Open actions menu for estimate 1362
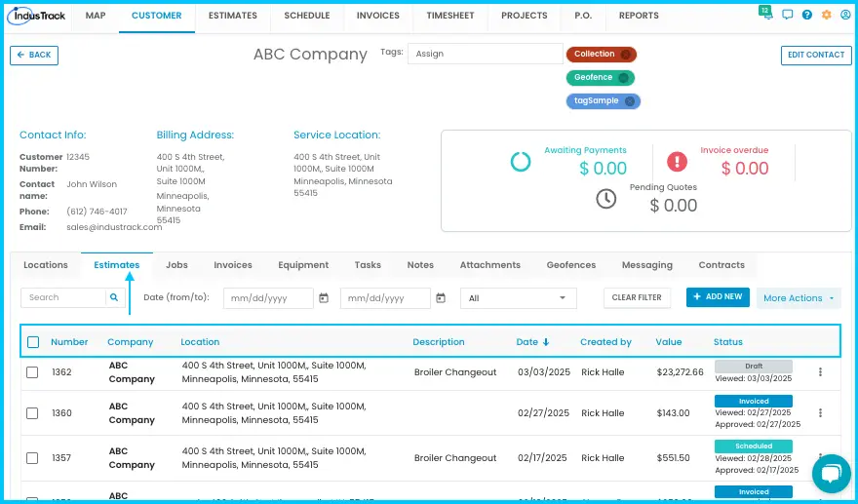 pos(820,372)
